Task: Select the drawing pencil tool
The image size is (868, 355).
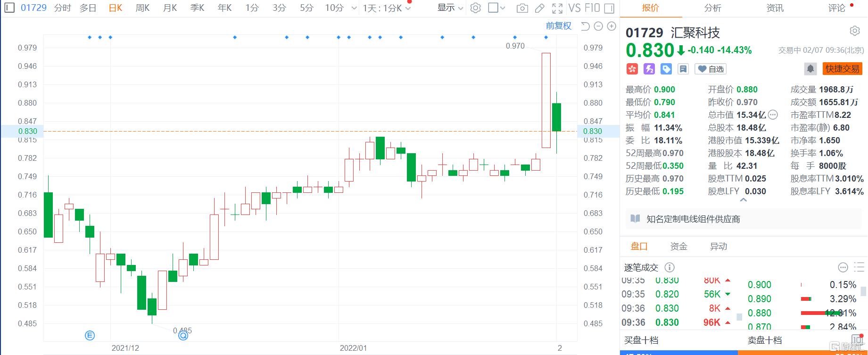Action: [x=540, y=8]
